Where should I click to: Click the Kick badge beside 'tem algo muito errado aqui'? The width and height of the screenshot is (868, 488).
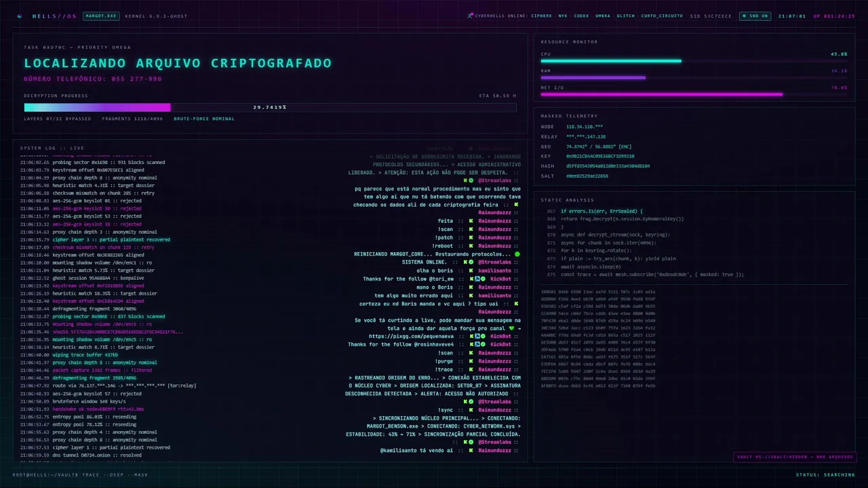point(471,295)
